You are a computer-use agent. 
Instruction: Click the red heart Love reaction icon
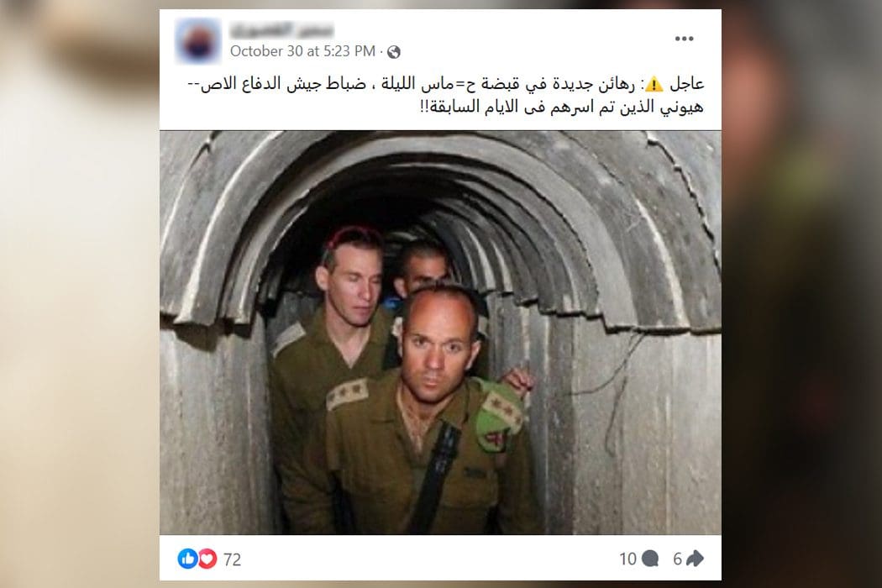[x=207, y=558]
